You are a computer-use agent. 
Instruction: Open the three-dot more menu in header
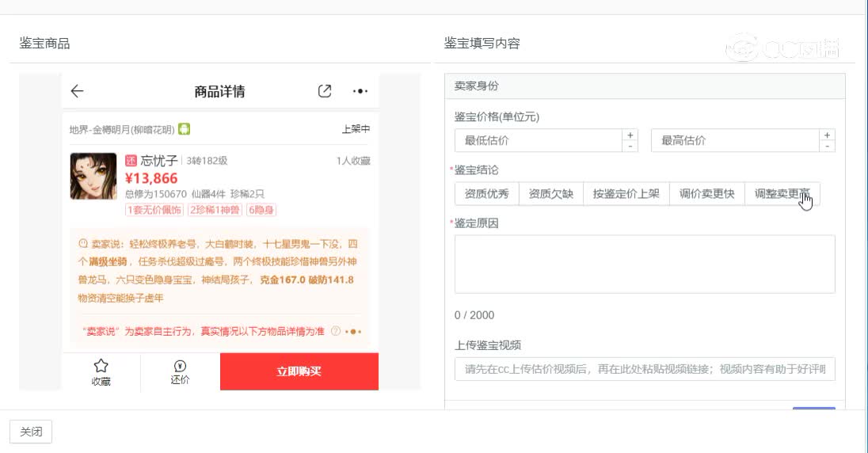point(360,91)
